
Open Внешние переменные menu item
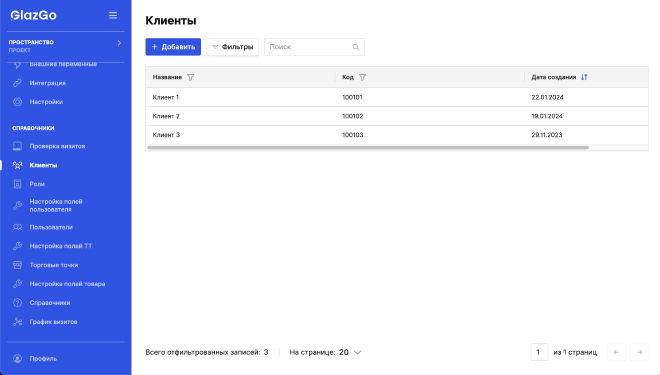(63, 64)
